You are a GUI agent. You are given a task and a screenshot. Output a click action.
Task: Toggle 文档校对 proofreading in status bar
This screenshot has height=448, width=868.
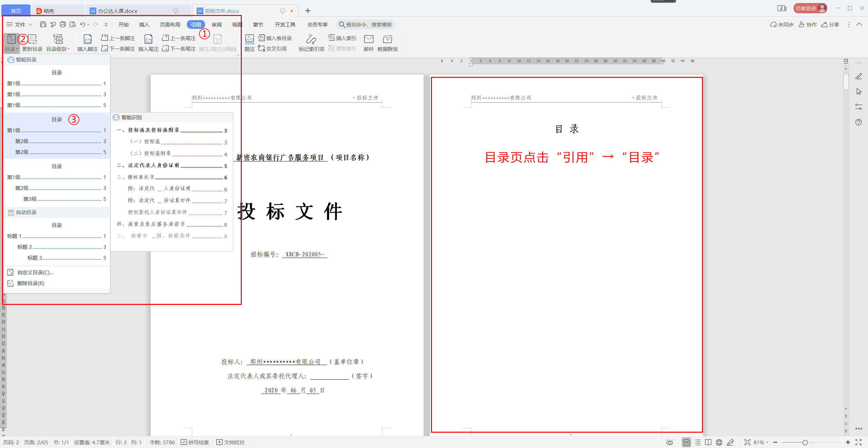(x=231, y=442)
